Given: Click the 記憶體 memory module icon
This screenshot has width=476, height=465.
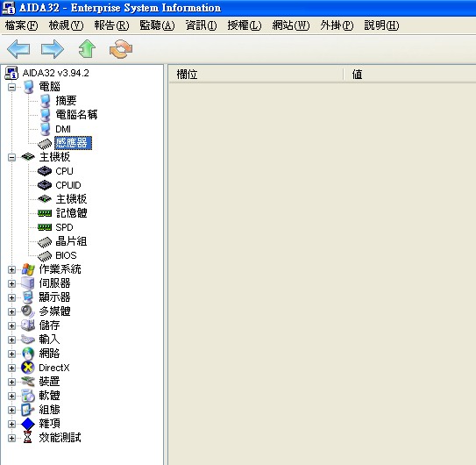Looking at the screenshot, I should click(45, 213).
